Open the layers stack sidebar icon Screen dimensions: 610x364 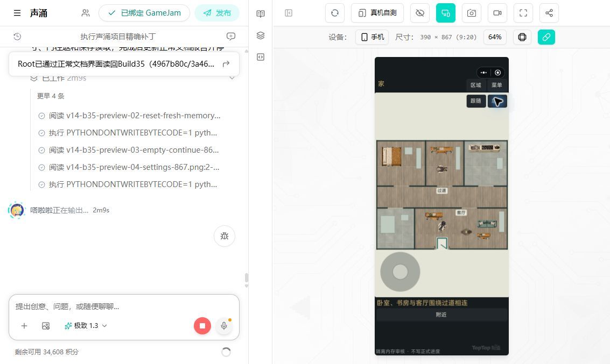pos(261,35)
